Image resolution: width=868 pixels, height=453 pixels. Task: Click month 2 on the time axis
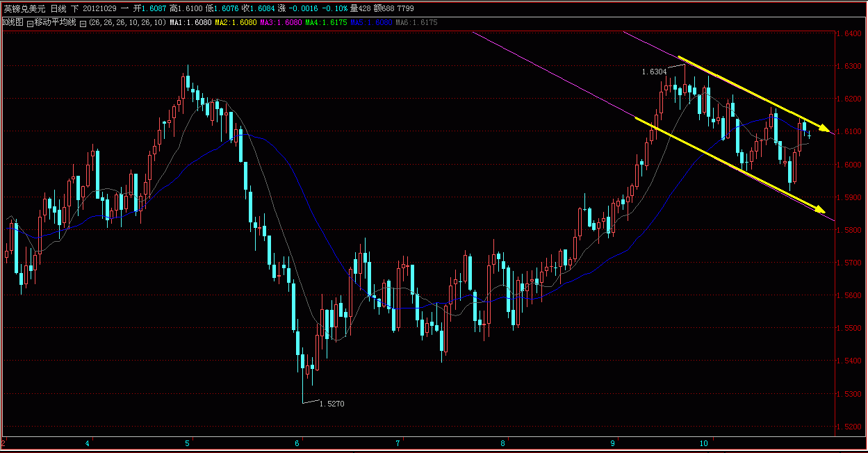4,443
